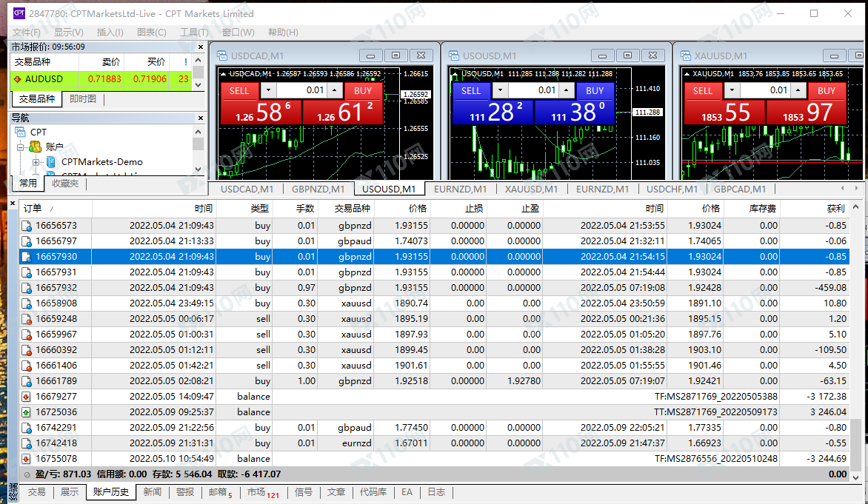The image size is (868, 504).
Task: Increase lot size on USDCAD chart
Action: coord(335,90)
